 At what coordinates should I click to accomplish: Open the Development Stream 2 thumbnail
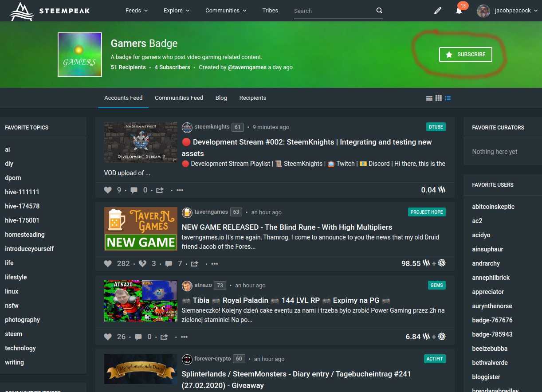coord(141,142)
